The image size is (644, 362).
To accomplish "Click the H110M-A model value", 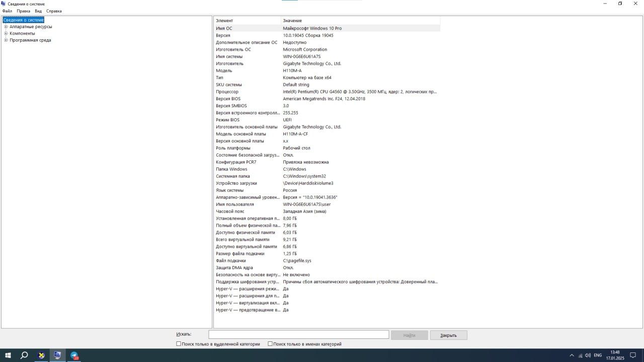I will (292, 71).
